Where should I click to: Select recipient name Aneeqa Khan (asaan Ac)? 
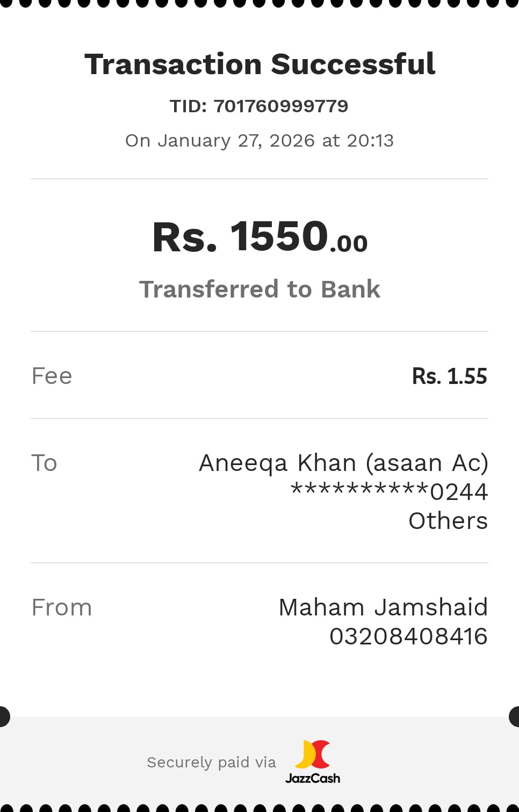[x=343, y=463]
